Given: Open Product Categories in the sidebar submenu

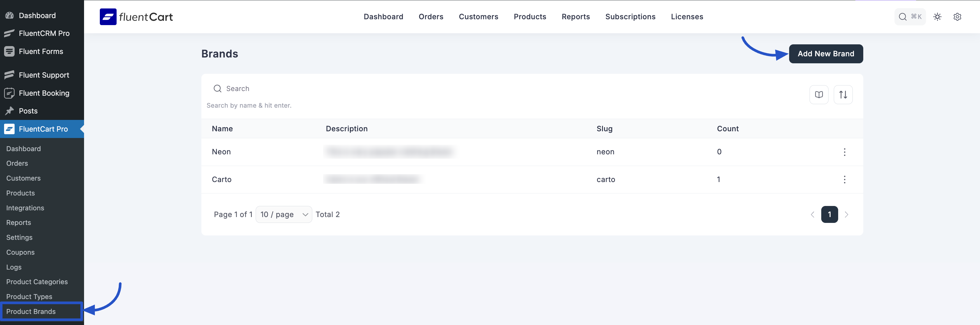Looking at the screenshot, I should [x=37, y=282].
